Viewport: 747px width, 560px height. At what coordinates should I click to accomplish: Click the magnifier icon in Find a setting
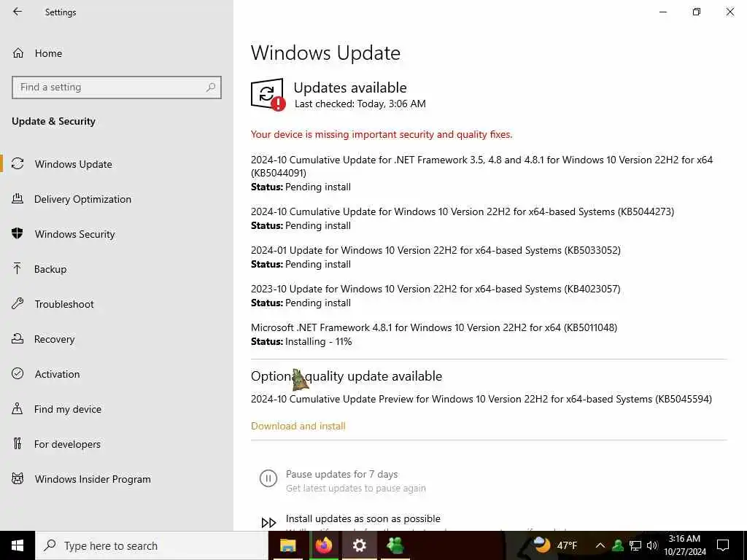[x=211, y=87]
